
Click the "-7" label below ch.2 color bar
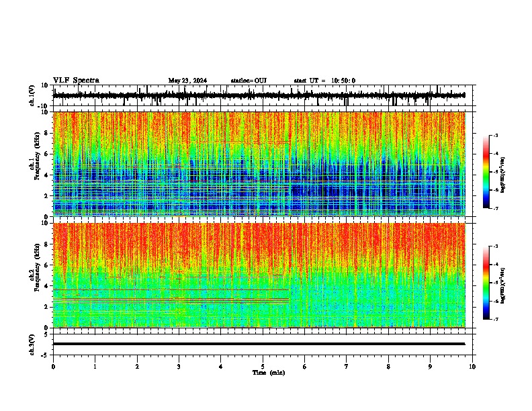coord(496,319)
